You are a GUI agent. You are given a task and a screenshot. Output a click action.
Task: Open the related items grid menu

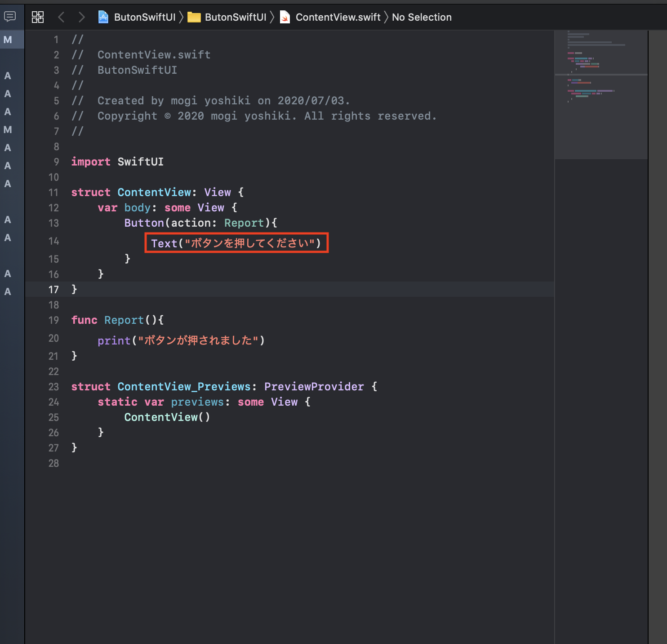(x=38, y=17)
